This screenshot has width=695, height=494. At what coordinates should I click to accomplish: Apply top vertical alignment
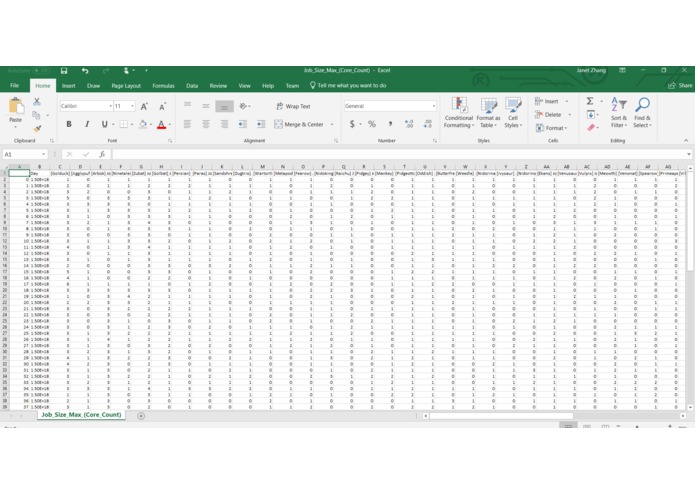pos(187,106)
